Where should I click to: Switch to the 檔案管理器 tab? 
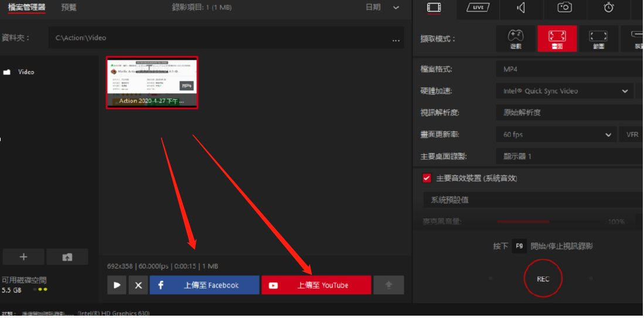tap(27, 8)
